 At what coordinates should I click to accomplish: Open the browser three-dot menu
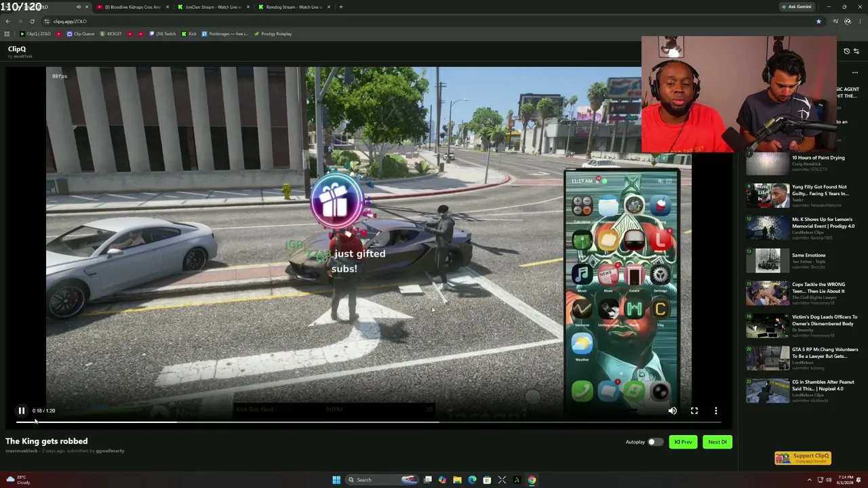(859, 21)
